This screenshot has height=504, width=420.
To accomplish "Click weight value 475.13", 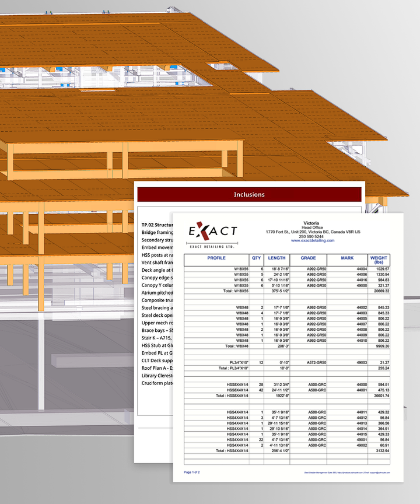I will tap(384, 390).
